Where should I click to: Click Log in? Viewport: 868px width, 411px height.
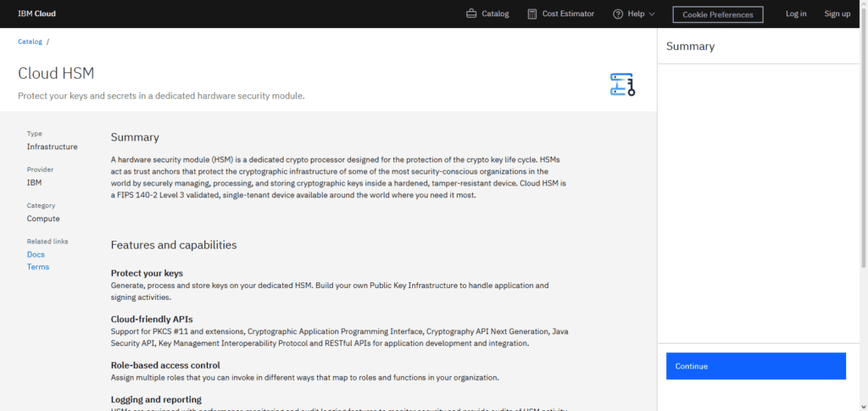pos(796,14)
